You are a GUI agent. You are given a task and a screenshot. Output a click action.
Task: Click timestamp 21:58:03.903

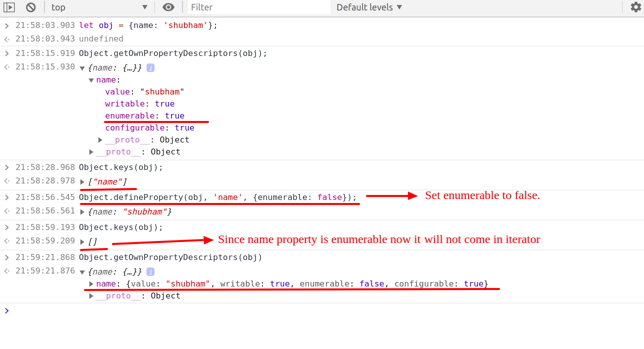point(45,25)
